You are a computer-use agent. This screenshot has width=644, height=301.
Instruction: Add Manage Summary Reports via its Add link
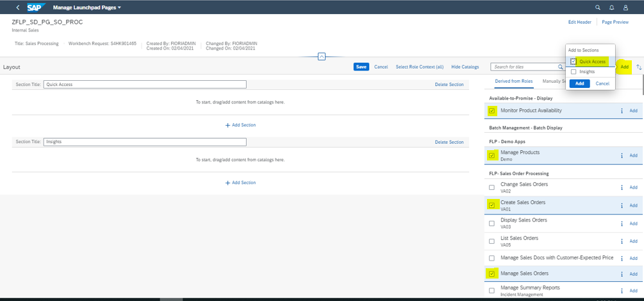click(x=634, y=291)
